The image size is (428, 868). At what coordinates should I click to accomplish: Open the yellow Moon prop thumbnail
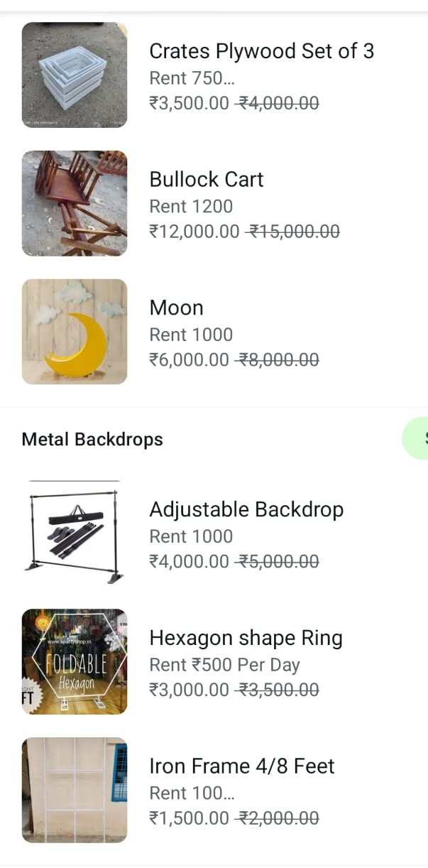75,332
